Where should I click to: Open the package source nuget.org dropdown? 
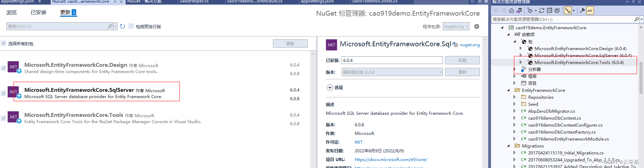456,26
